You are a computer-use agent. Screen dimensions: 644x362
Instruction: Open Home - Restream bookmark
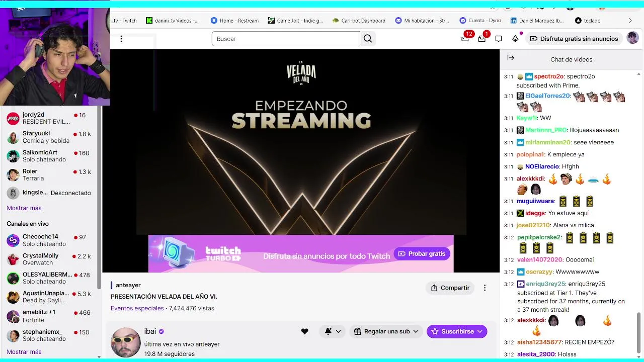pyautogui.click(x=234, y=21)
